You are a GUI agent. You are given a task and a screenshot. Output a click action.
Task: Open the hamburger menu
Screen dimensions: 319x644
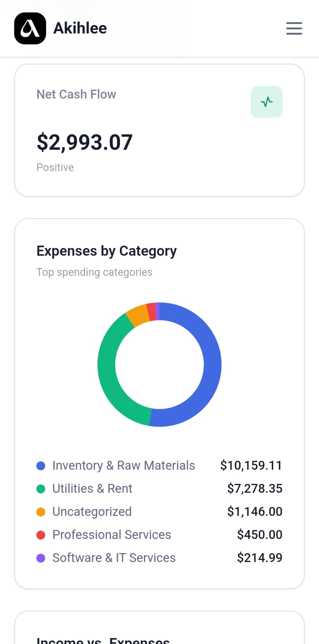coord(294,28)
